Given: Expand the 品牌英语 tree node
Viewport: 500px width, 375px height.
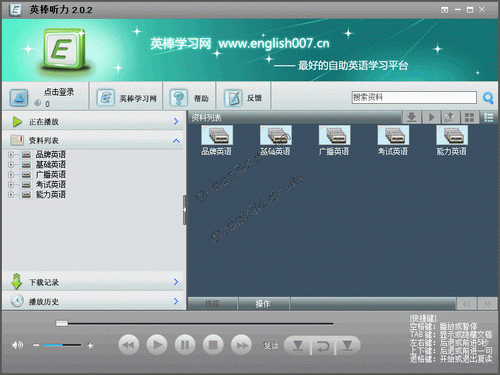Looking at the screenshot, I should (11, 154).
